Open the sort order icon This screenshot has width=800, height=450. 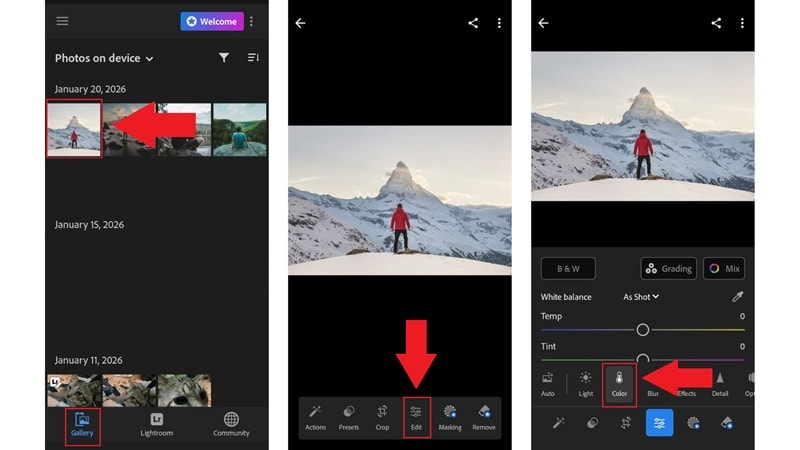253,58
